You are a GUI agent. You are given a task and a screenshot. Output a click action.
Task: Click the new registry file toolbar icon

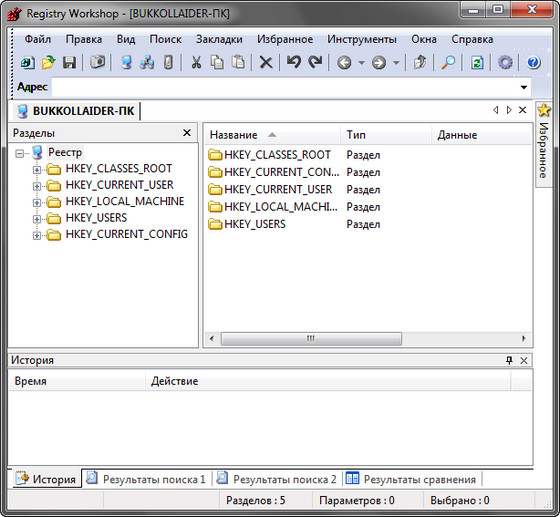point(28,63)
